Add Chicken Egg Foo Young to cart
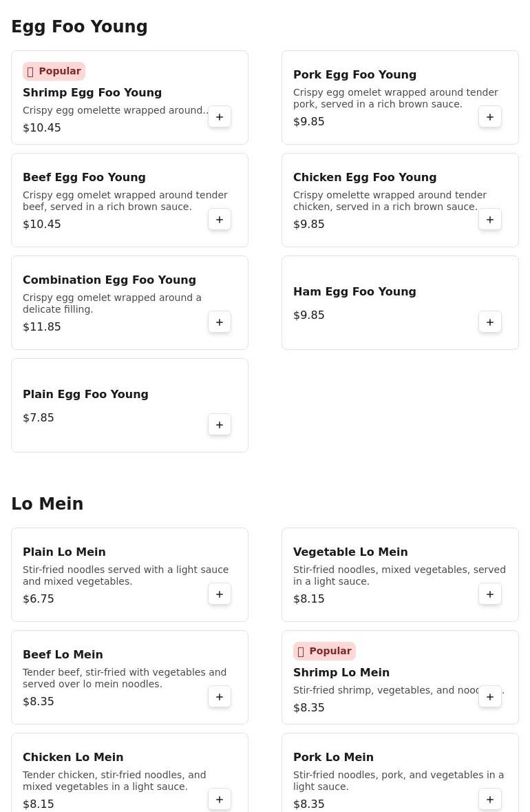Image resolution: width=530 pixels, height=812 pixels. click(490, 220)
